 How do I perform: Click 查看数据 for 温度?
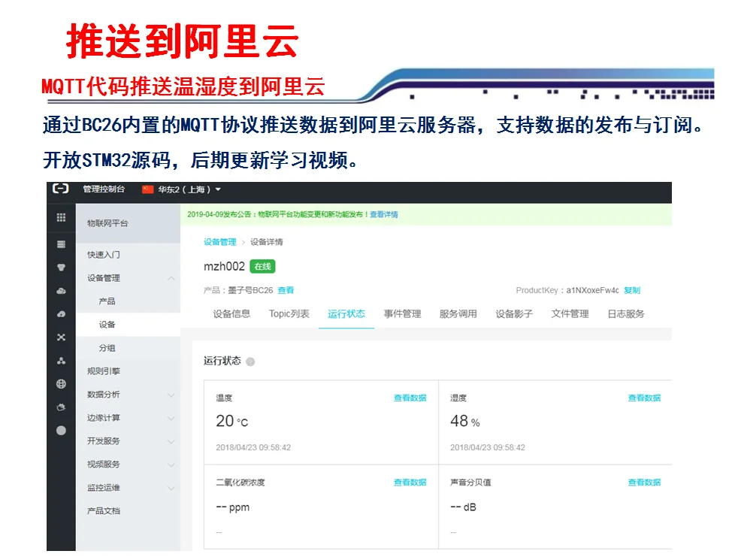tap(410, 398)
